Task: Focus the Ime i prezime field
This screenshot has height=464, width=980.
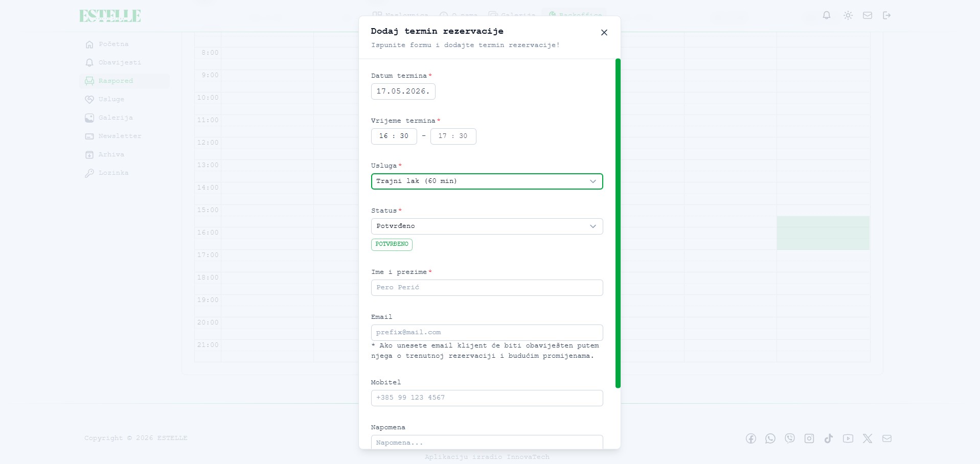Action: click(487, 288)
